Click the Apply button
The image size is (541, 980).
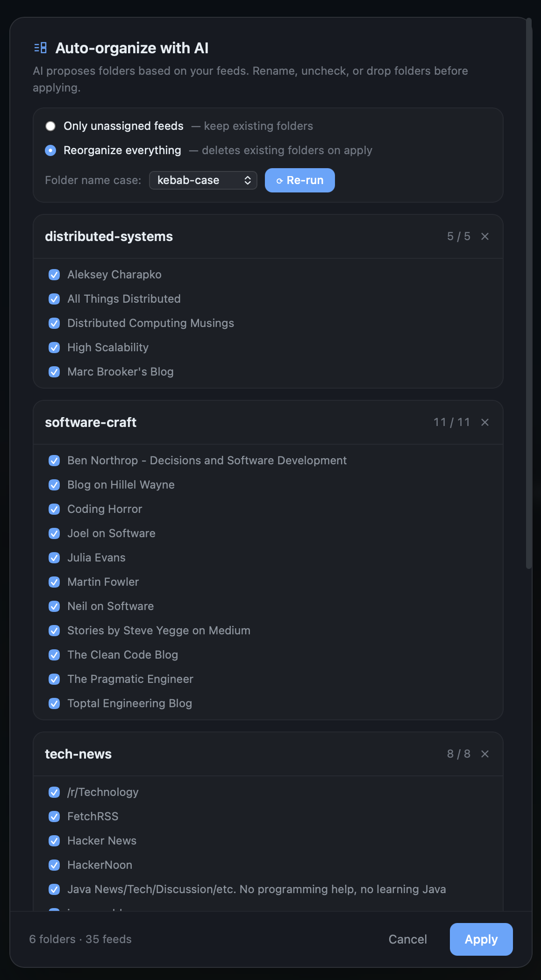coord(481,939)
